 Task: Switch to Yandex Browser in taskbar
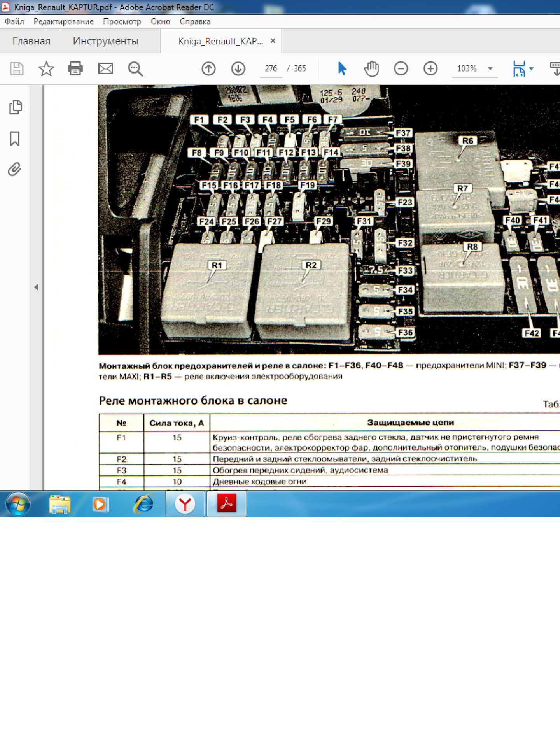tap(185, 504)
